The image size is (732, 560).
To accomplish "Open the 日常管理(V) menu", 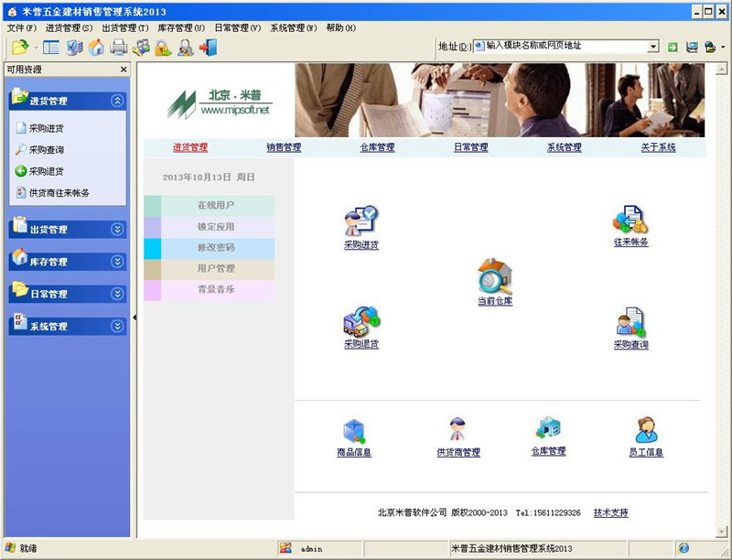I will pos(238,28).
